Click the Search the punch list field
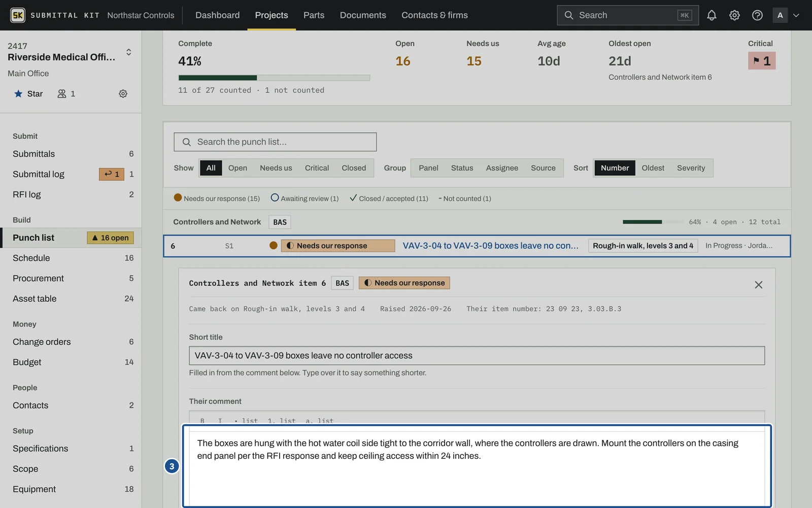This screenshot has width=812, height=508. point(275,142)
